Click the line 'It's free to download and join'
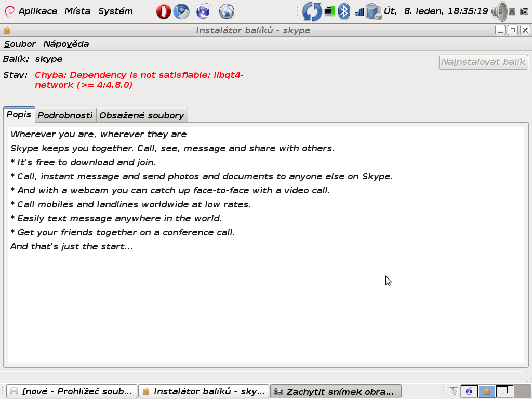The width and height of the screenshot is (532, 399). (84, 162)
